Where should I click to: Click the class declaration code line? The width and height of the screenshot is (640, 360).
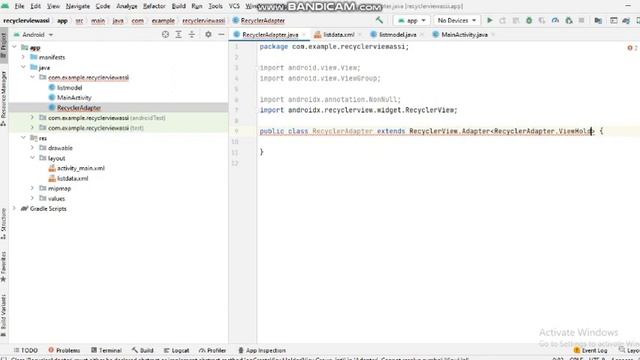pyautogui.click(x=431, y=131)
